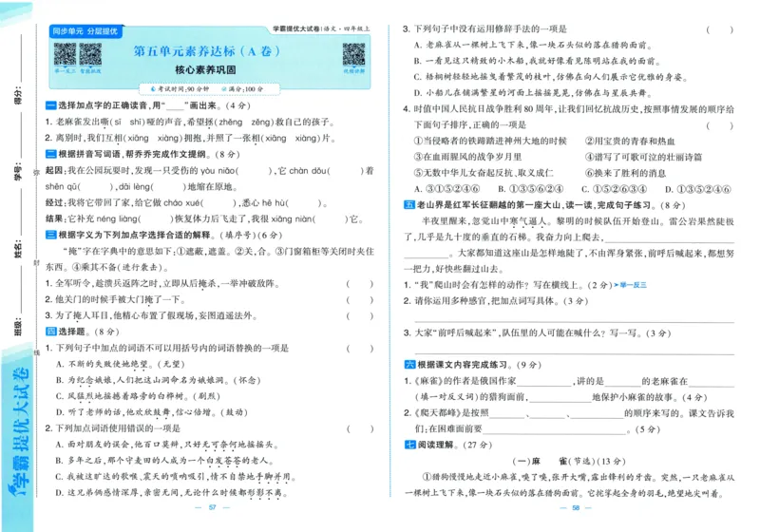
Task: Click the reading title (一)麻雀(节选)(13分)
Action: point(569,462)
